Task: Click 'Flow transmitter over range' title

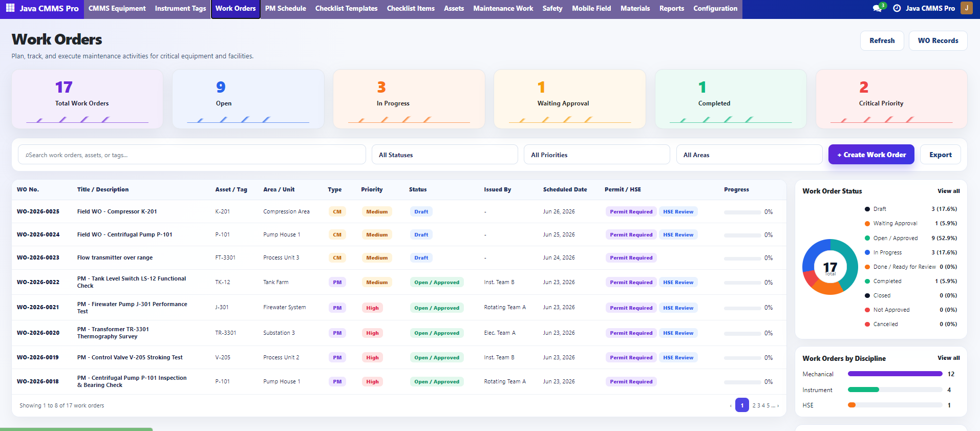Action: click(115, 257)
